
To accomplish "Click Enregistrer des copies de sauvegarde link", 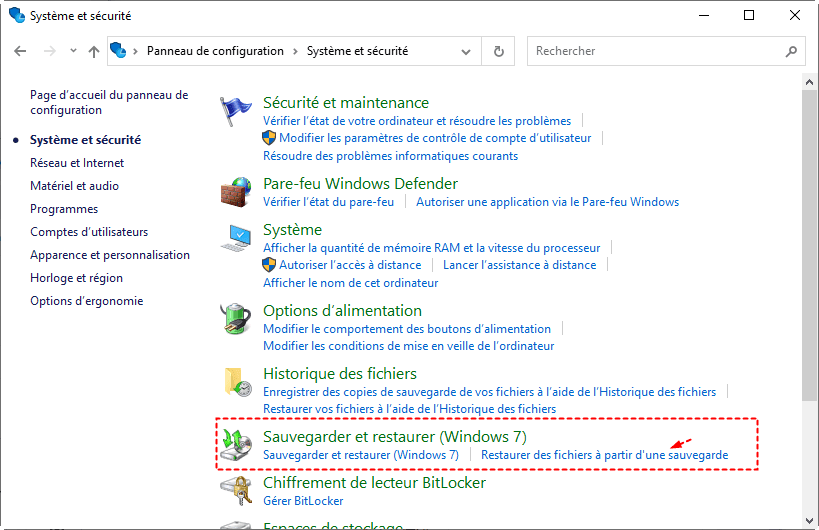I will click(489, 392).
